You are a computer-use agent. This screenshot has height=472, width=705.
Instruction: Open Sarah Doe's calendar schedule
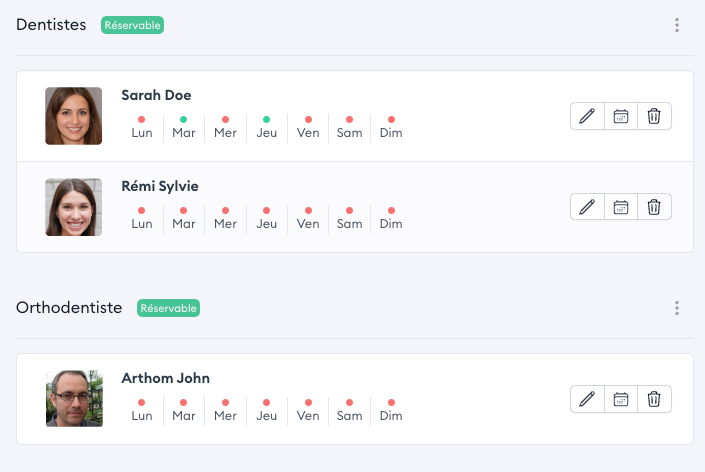coord(621,116)
